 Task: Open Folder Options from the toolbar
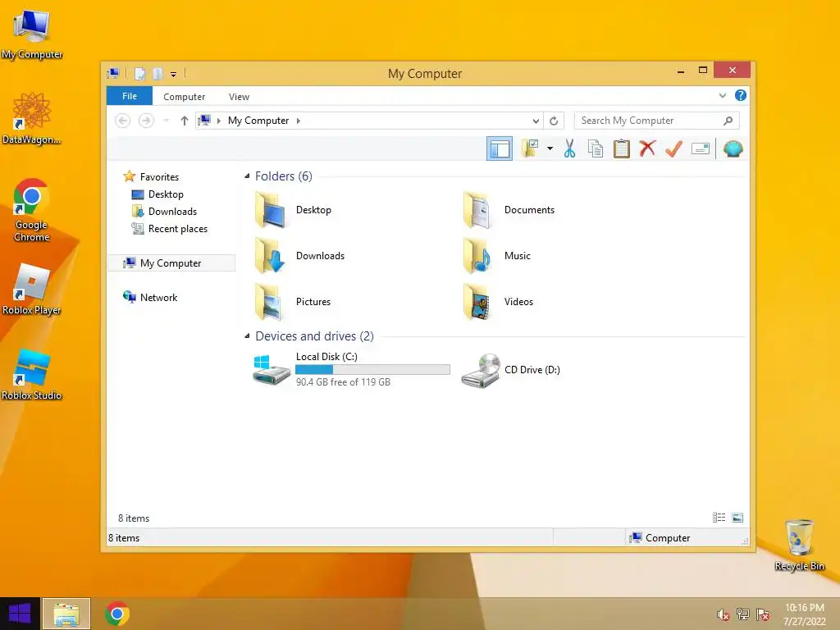[x=530, y=148]
